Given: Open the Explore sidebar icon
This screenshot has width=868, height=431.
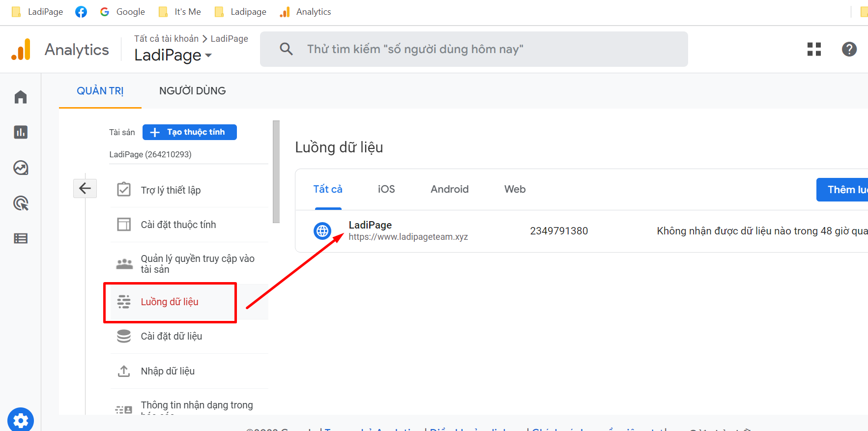Looking at the screenshot, I should [21, 168].
